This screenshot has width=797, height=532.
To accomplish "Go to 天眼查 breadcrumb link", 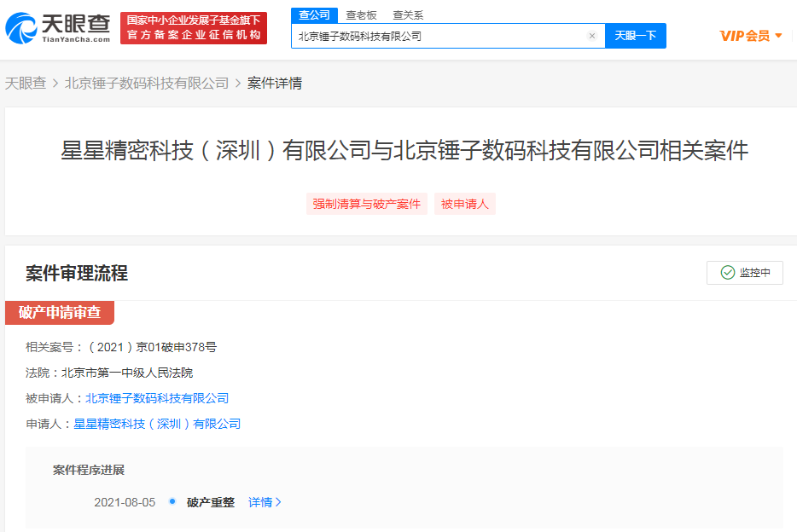I will pyautogui.click(x=26, y=84).
